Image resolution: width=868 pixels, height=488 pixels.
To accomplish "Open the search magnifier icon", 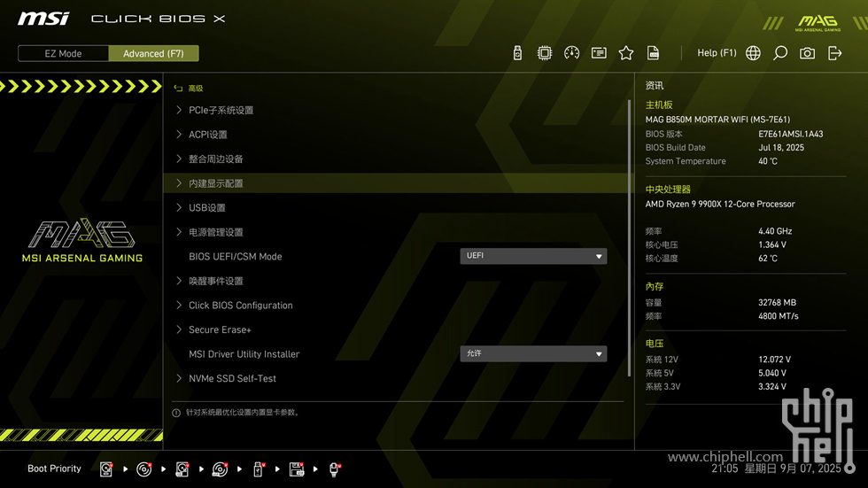I will 780,53.
